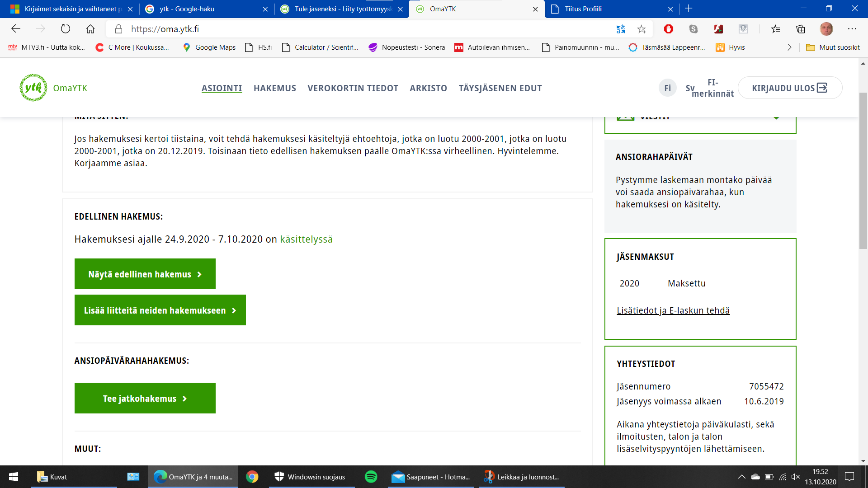This screenshot has width=868, height=488.
Task: Expand the Viestit panel chevron
Action: [776, 117]
